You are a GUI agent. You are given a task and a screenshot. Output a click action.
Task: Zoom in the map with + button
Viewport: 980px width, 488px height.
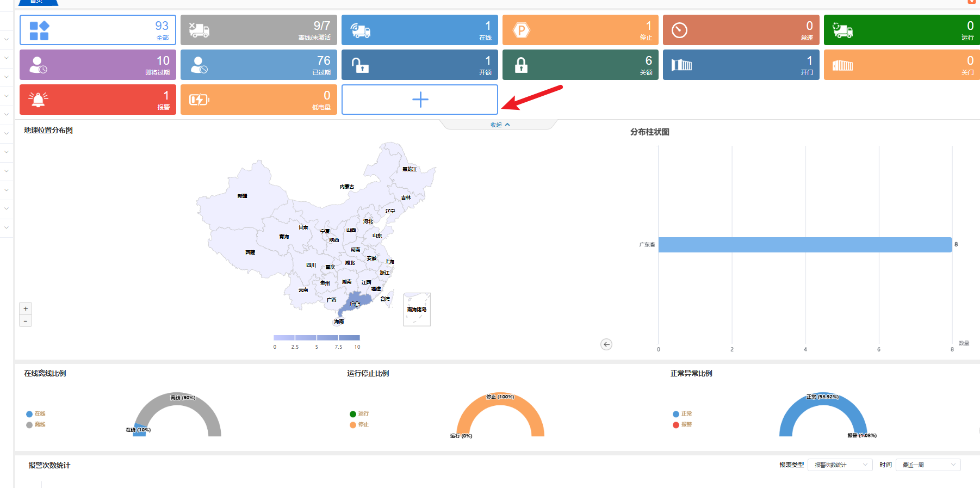pyautogui.click(x=26, y=308)
